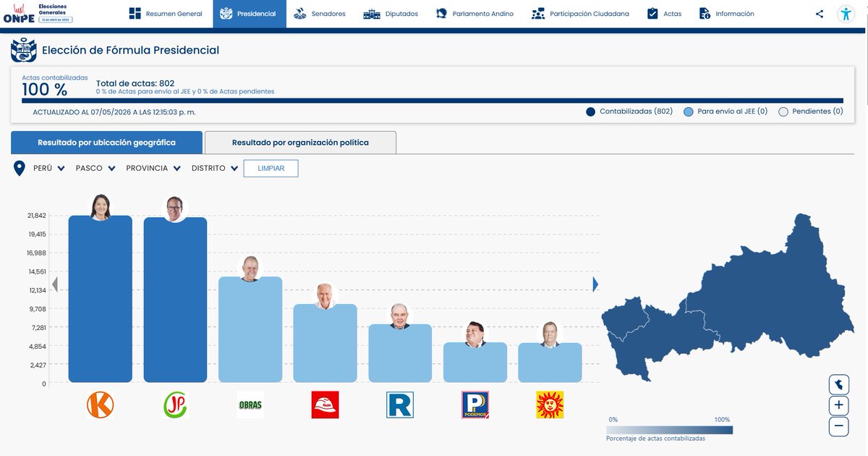Click the '100 %' actas percentage
Screen dimensions: 868x456
pyautogui.click(x=45, y=90)
